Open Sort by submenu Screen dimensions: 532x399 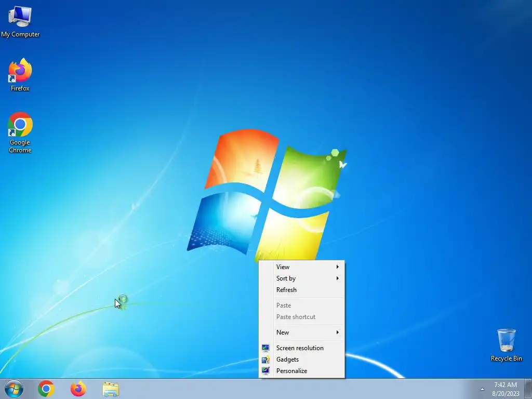(302, 278)
